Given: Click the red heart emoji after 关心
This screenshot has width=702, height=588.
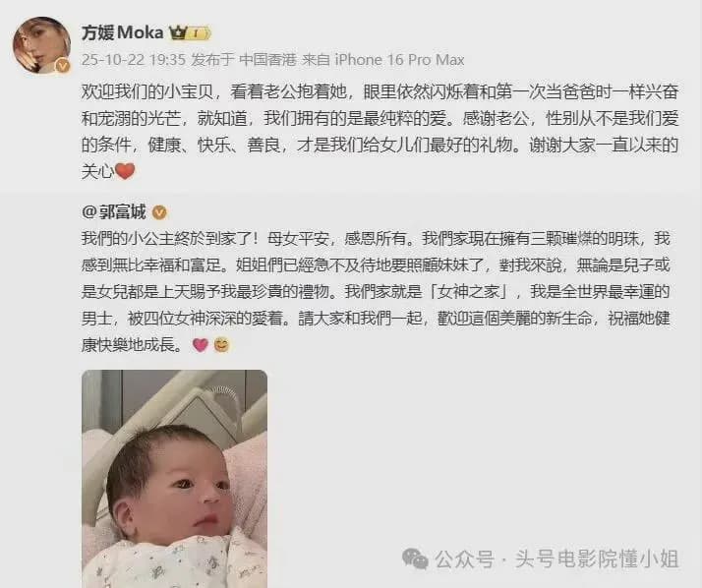Looking at the screenshot, I should click(125, 171).
